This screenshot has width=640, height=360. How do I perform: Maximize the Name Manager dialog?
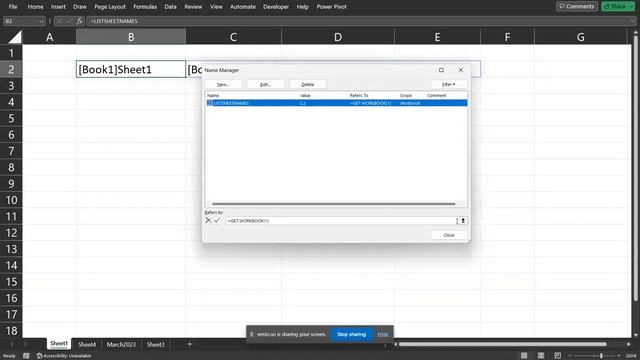pyautogui.click(x=441, y=70)
